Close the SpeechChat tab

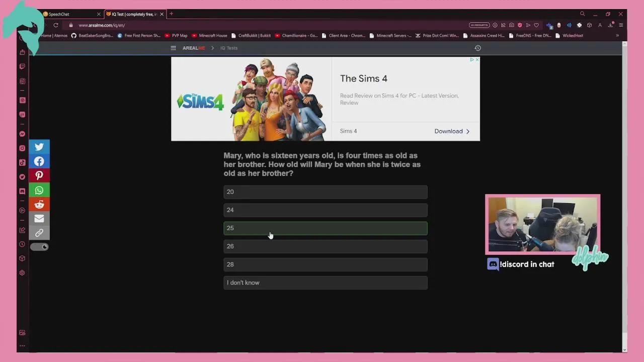click(99, 14)
